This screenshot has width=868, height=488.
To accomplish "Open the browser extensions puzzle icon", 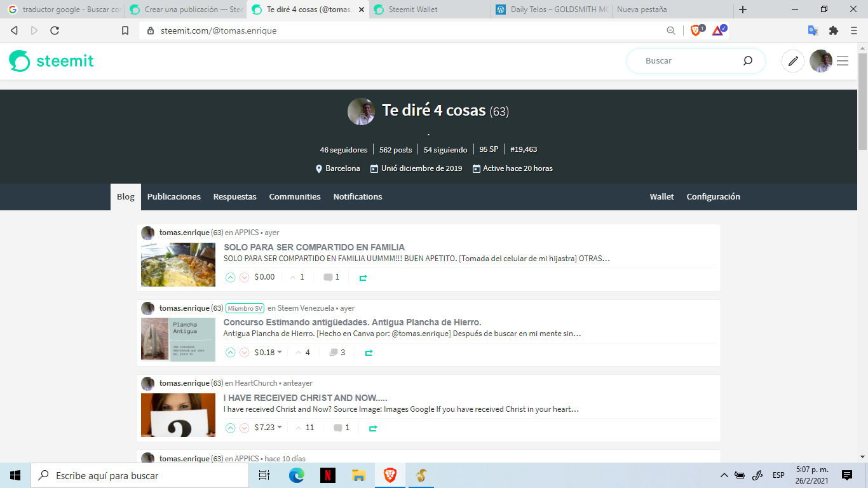I will [x=834, y=30].
